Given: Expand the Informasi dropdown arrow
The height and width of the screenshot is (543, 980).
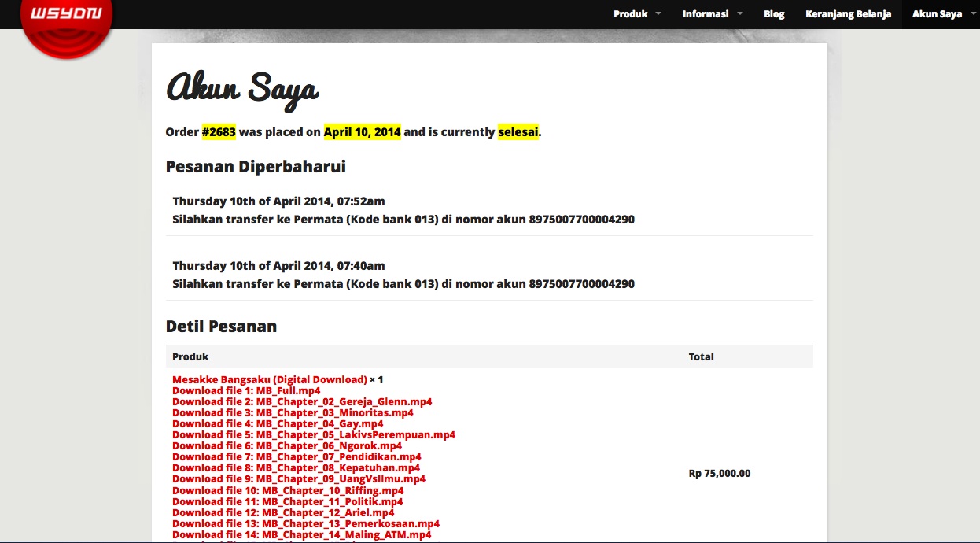Looking at the screenshot, I should (739, 13).
